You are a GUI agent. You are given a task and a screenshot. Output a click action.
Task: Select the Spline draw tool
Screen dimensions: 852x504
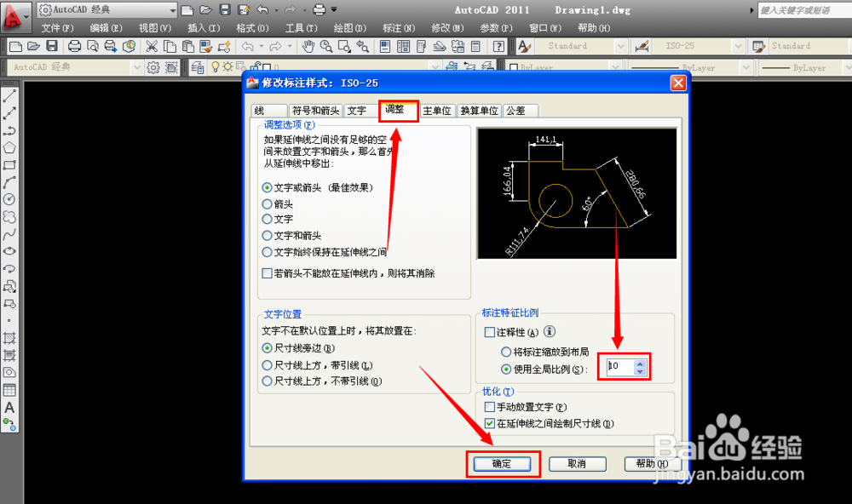[9, 234]
